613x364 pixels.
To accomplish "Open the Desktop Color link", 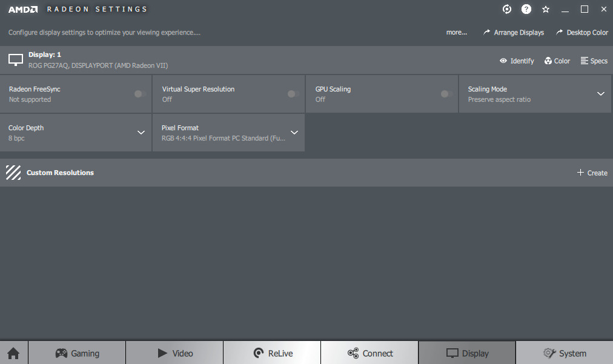I will [x=582, y=33].
